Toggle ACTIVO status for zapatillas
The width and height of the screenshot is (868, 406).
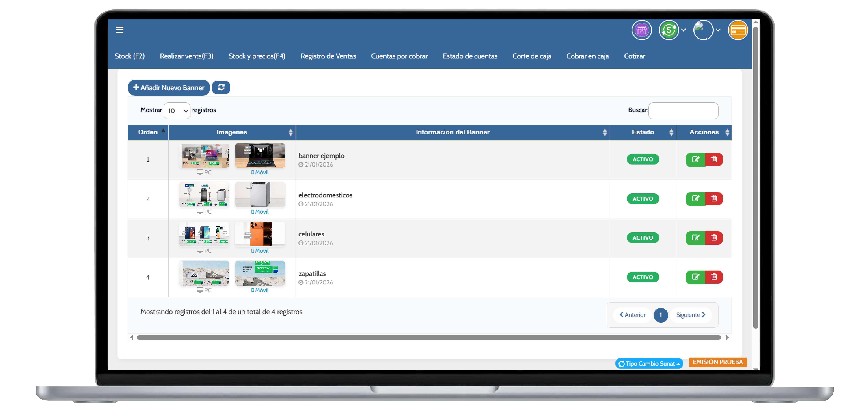(x=643, y=277)
